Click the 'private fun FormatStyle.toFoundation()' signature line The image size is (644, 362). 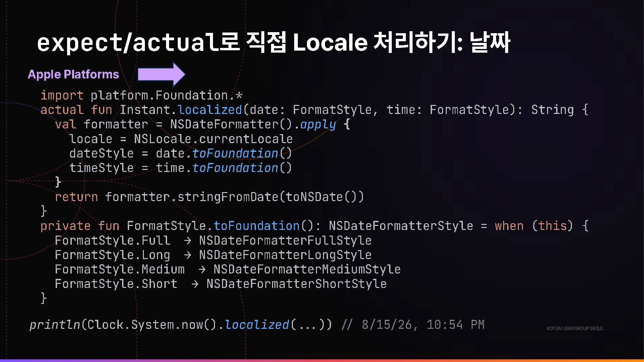pyautogui.click(x=314, y=226)
